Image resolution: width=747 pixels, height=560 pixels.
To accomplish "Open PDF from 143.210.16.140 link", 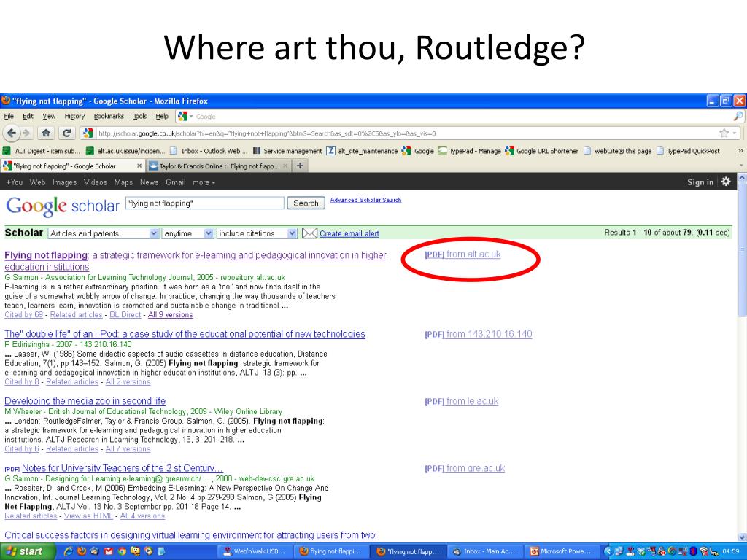I will (478, 334).
